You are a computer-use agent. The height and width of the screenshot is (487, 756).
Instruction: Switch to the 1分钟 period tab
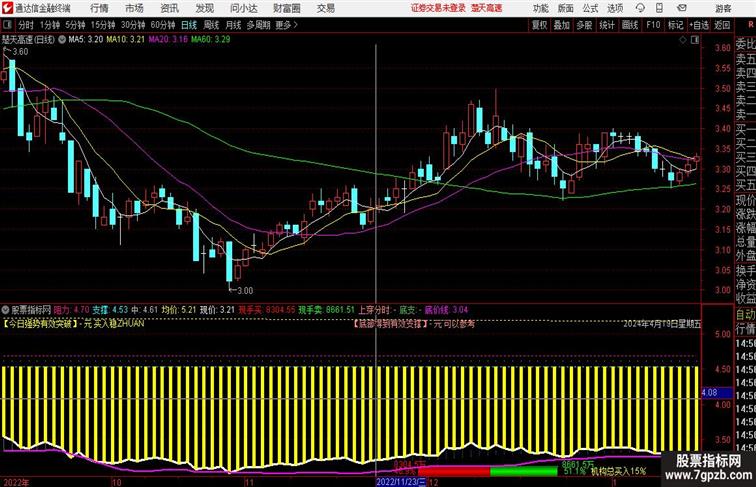[50, 25]
